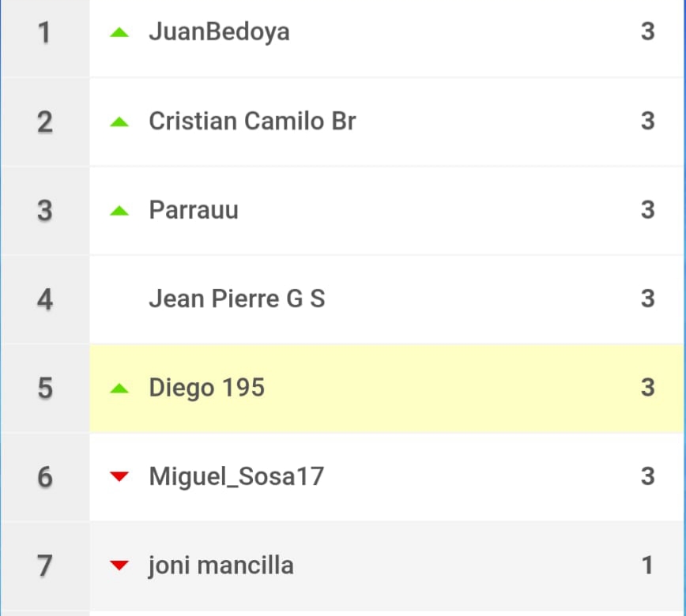This screenshot has height=616, width=686.
Task: Click score 3 in JuanBedoya row
Action: (648, 32)
